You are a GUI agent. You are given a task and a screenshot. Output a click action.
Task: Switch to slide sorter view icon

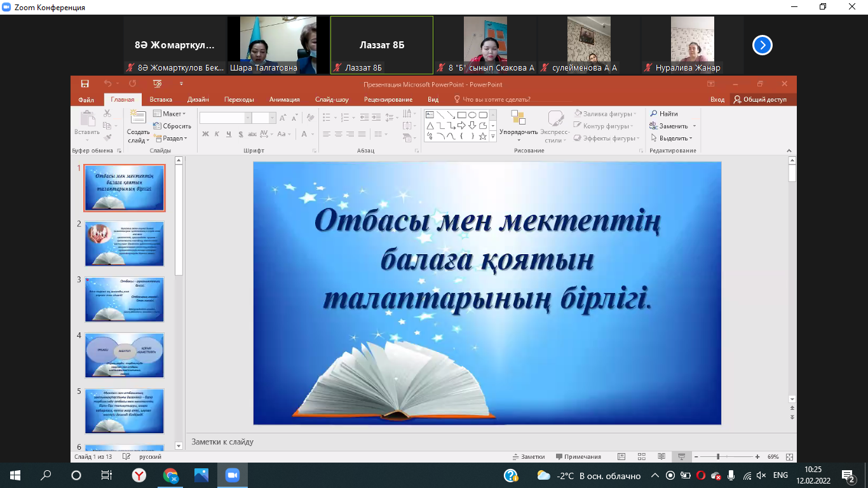[x=642, y=457]
